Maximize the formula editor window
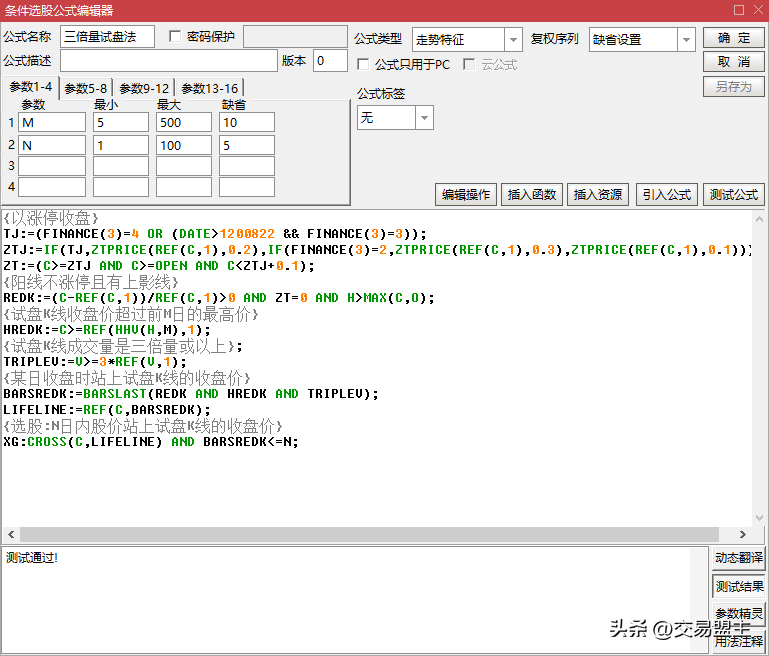 (739, 10)
